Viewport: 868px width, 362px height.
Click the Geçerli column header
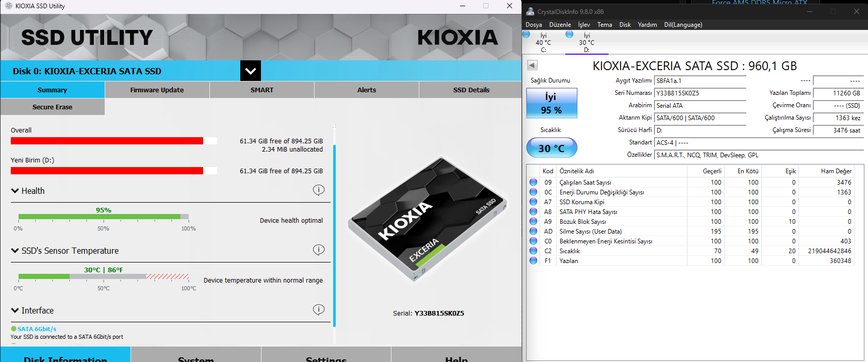tap(706, 171)
